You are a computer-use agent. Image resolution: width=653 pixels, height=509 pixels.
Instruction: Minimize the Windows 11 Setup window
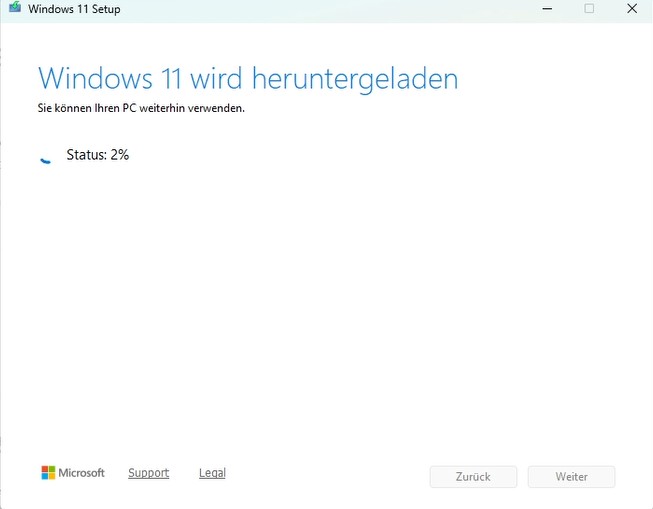coord(547,8)
